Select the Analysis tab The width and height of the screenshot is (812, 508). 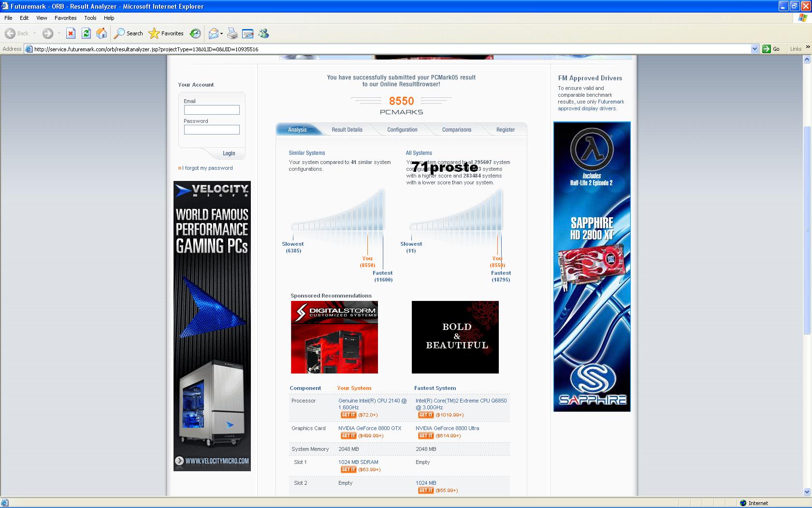[x=297, y=130]
